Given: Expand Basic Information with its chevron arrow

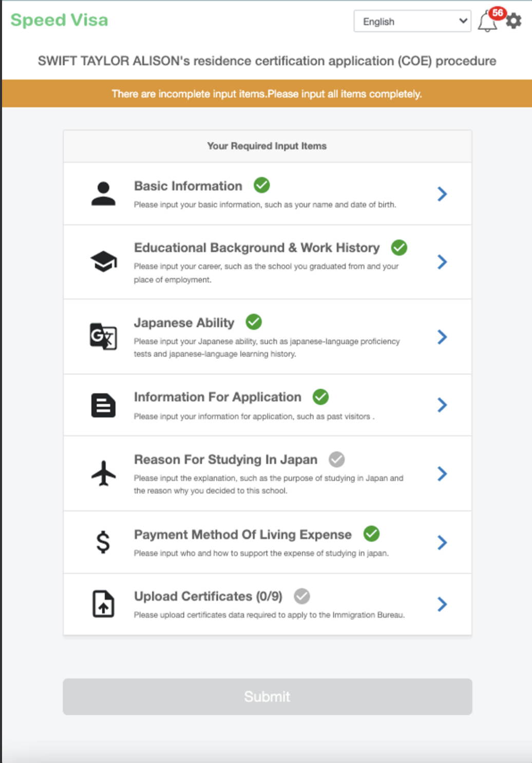Looking at the screenshot, I should click(x=442, y=194).
